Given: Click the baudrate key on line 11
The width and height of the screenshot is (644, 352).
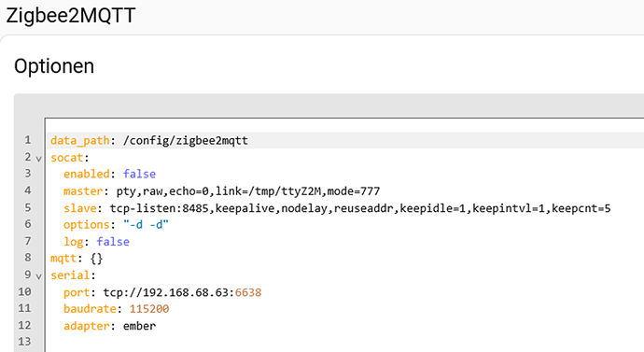Looking at the screenshot, I should [x=90, y=309].
